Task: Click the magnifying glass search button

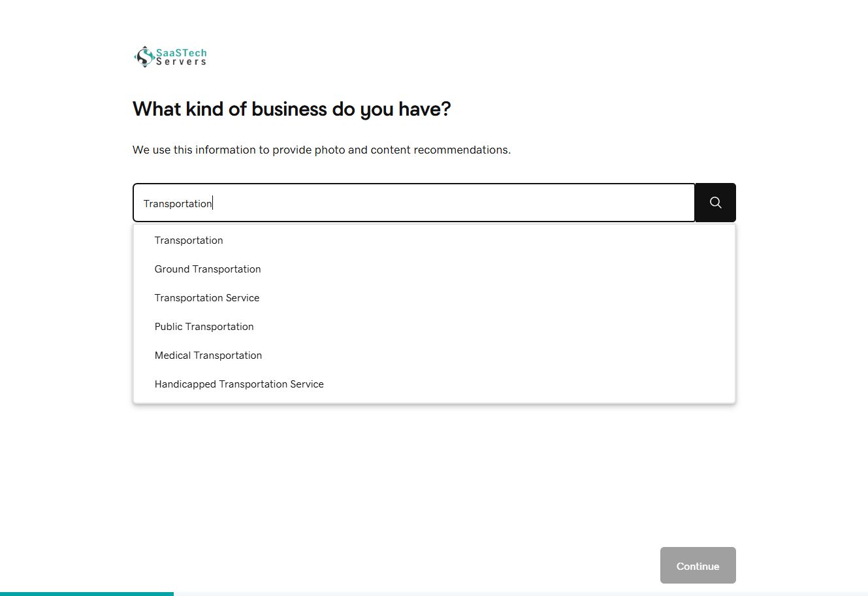Action: click(715, 203)
